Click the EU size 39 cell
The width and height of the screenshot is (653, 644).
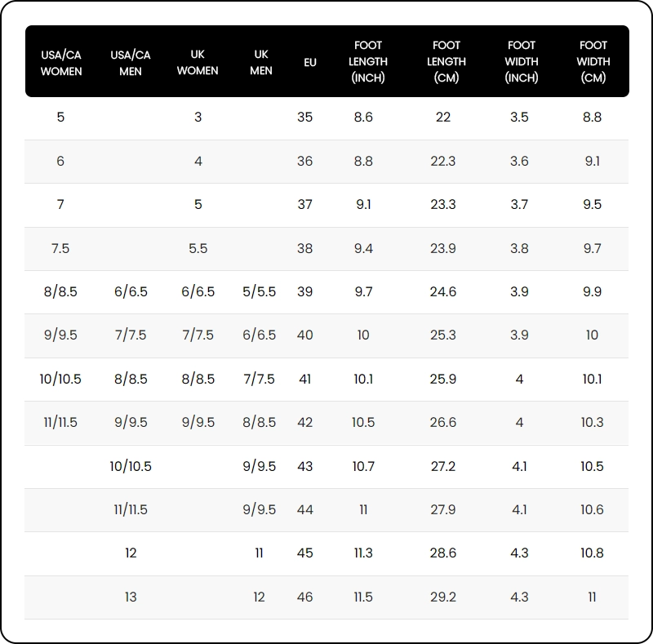305,292
